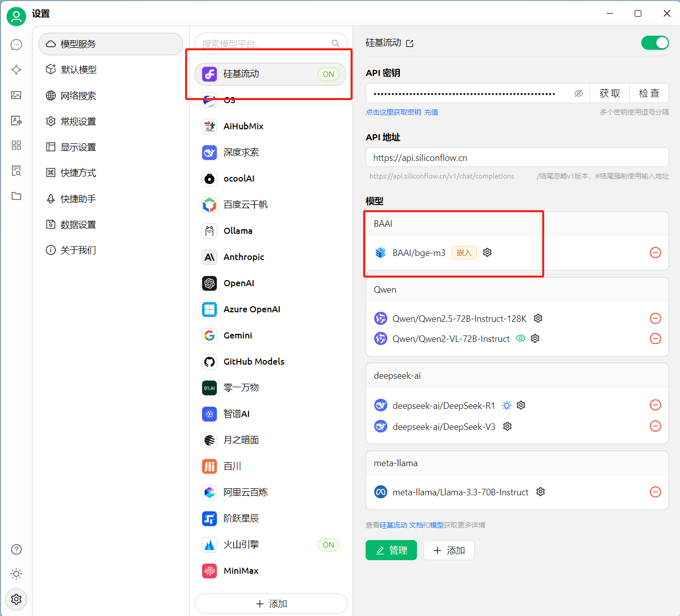Show the hidden API key
This screenshot has height=616, width=680.
point(578,94)
